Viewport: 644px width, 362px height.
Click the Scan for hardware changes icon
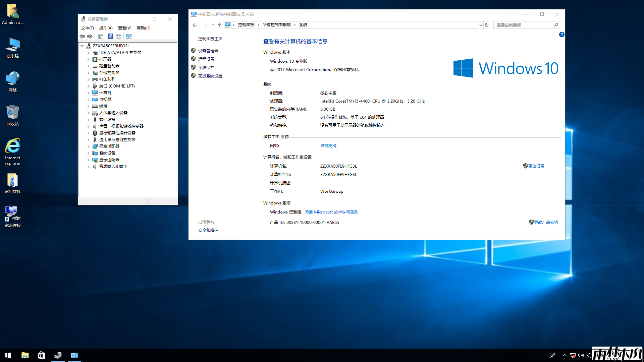pos(129,36)
